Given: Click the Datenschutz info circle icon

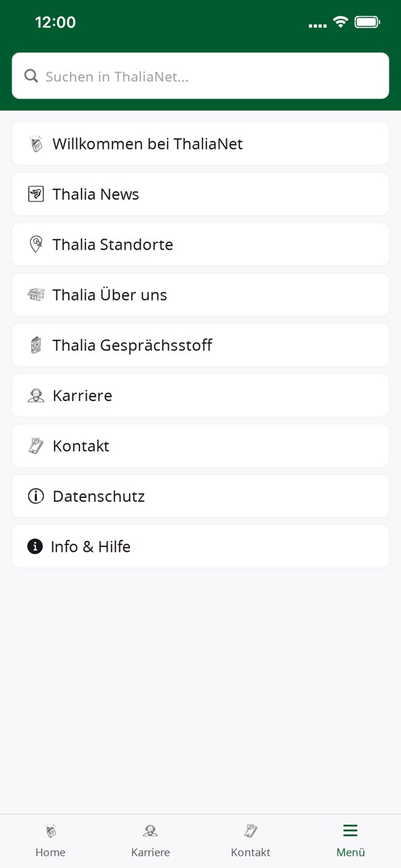Looking at the screenshot, I should [x=36, y=497].
